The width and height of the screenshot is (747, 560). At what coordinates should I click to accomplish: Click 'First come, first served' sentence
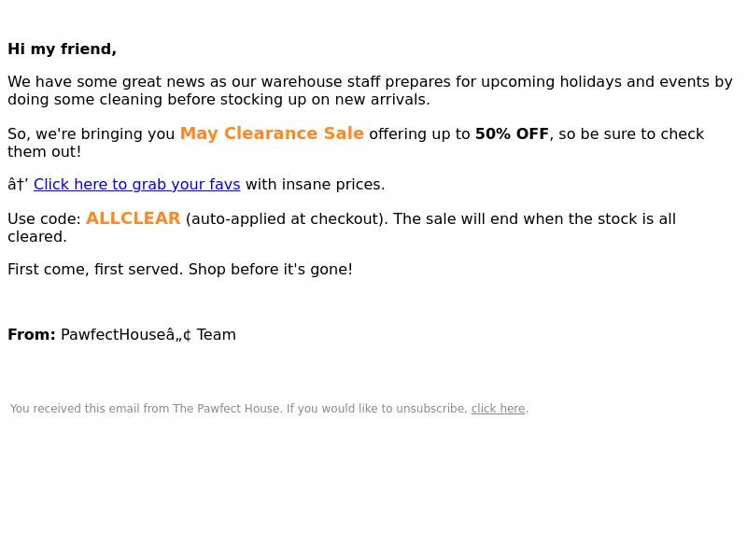(x=95, y=270)
